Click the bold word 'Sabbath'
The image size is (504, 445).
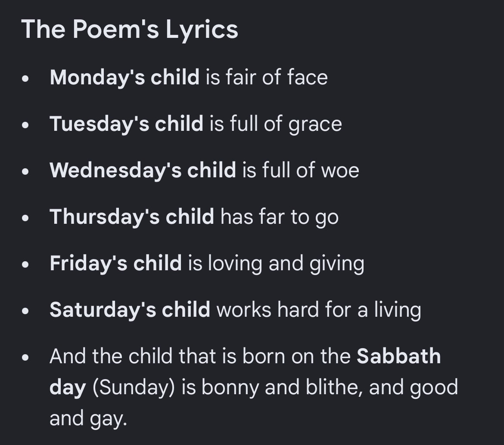pyautogui.click(x=398, y=356)
